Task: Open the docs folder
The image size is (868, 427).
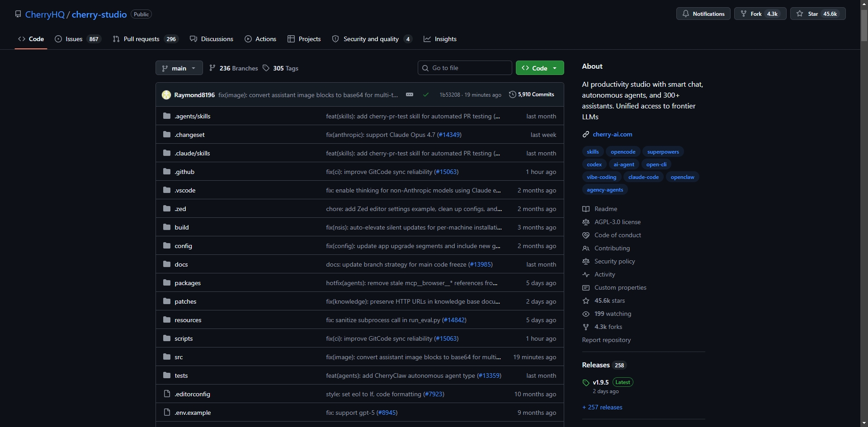Action: click(181, 264)
